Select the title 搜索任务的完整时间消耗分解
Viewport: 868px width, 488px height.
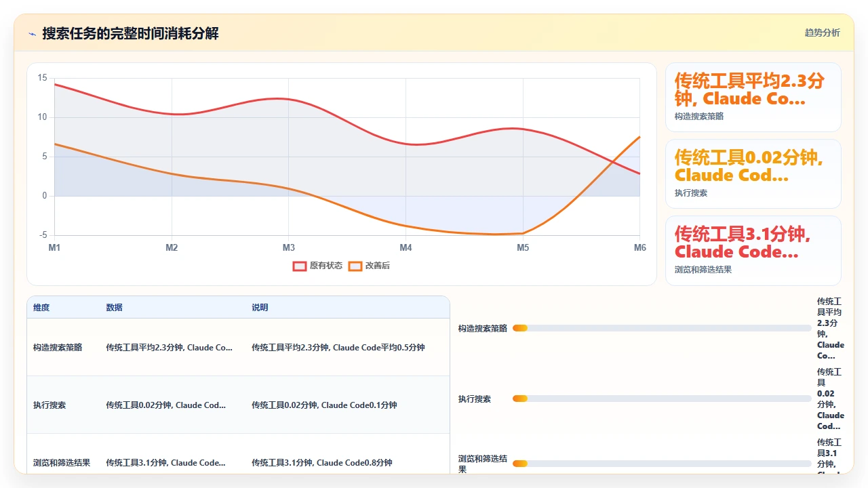click(x=130, y=33)
